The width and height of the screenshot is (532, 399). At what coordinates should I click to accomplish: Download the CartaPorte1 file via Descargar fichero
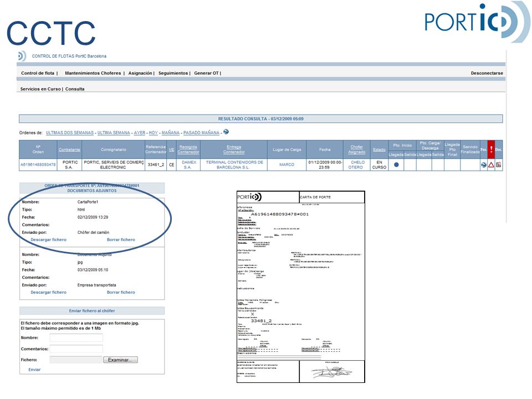(x=49, y=239)
